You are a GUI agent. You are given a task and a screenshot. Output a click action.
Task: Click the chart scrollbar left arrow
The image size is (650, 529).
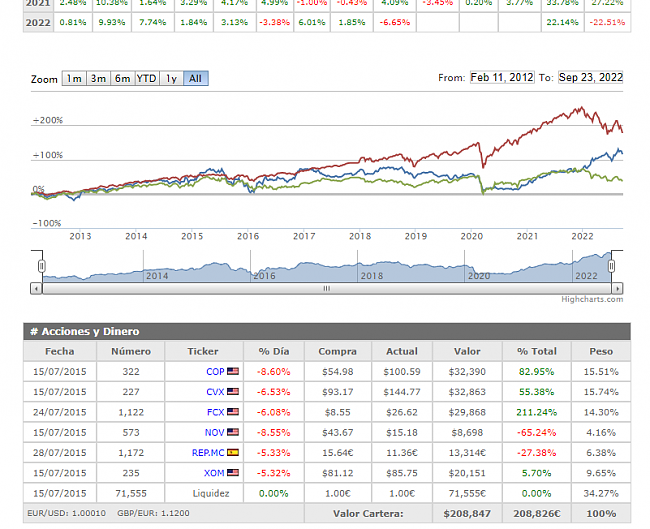pyautogui.click(x=36, y=288)
